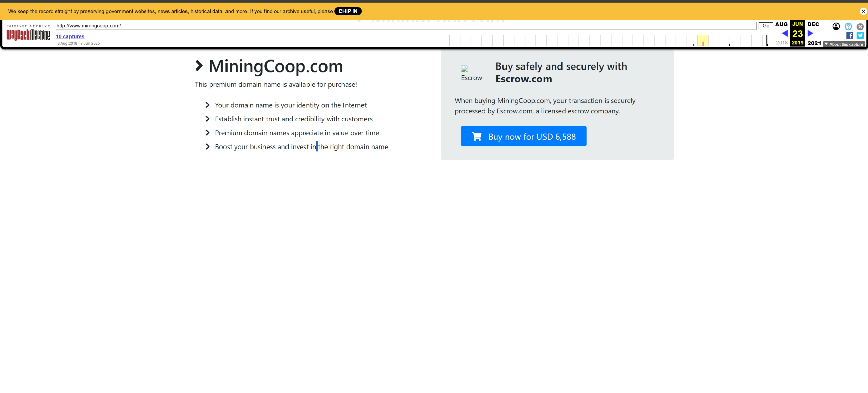Share capture on Facebook
The height and width of the screenshot is (393, 868).
850,35
